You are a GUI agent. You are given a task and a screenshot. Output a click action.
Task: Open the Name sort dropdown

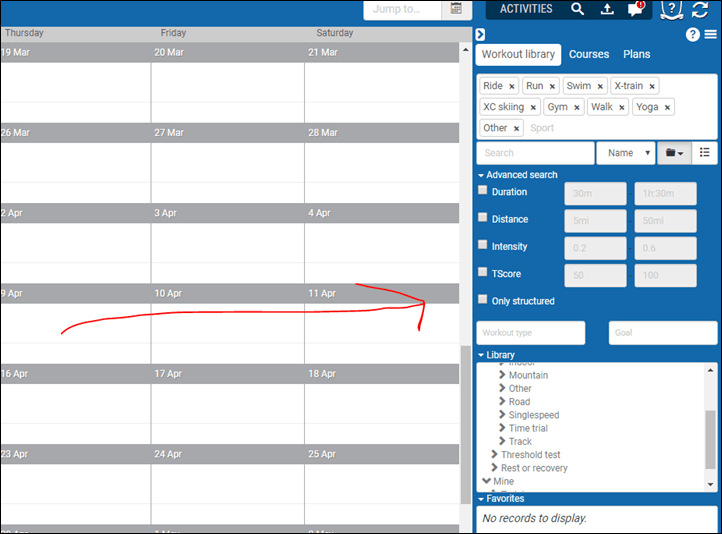(626, 153)
